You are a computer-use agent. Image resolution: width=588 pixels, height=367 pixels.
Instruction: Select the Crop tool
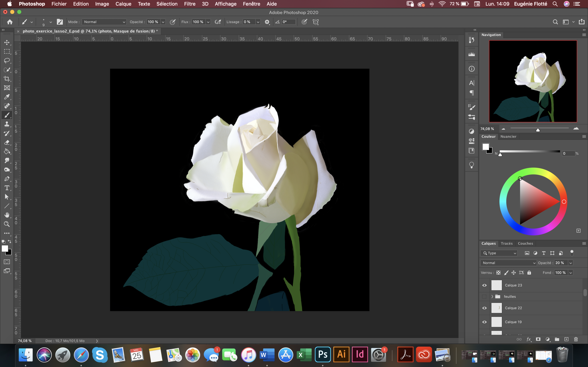click(x=7, y=79)
